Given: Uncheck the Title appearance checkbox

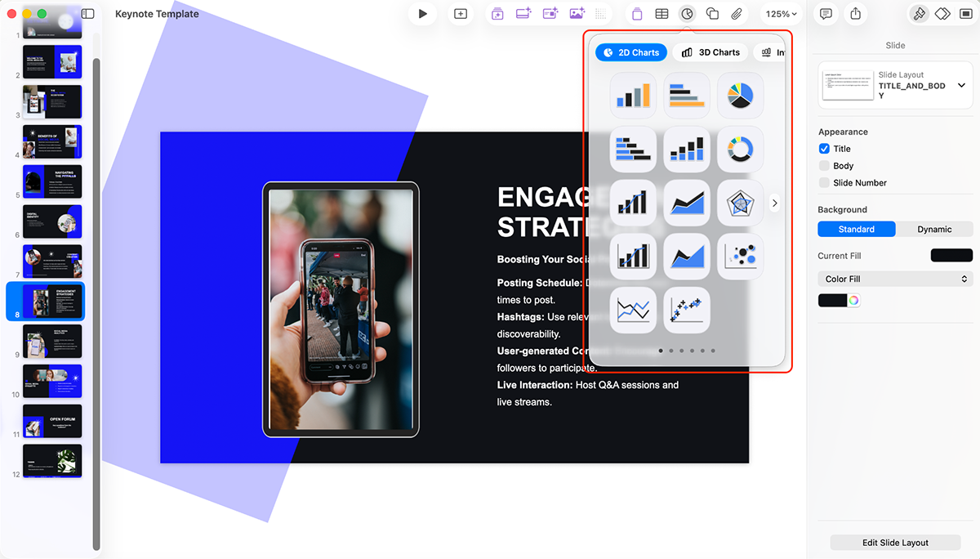Looking at the screenshot, I should coord(825,148).
